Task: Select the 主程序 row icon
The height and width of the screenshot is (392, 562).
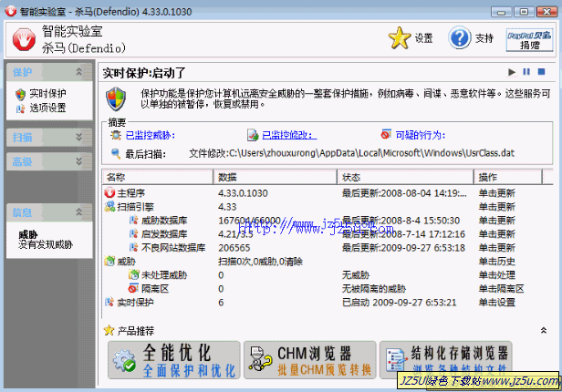Action: [109, 193]
